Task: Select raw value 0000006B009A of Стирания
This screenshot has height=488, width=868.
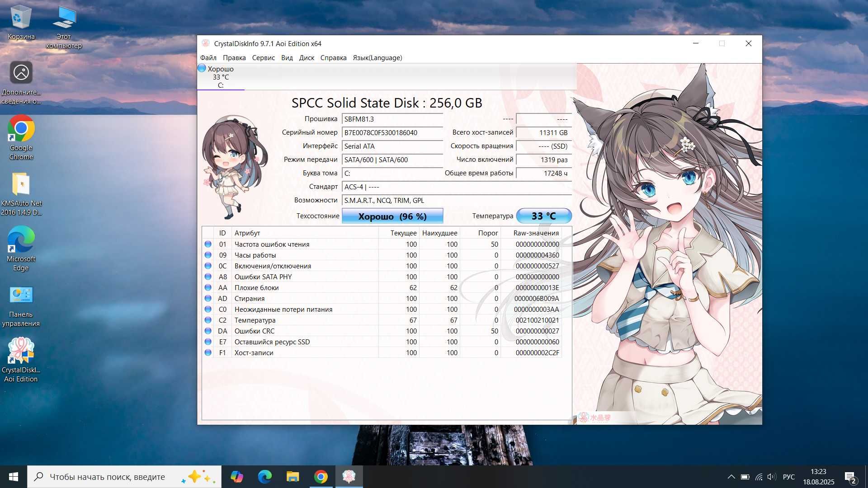Action: (x=537, y=299)
